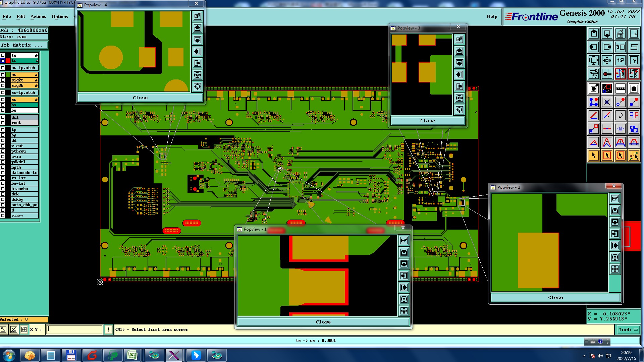Toggle the rout layer checkbox
This screenshot has width=644, height=362.
pos(3,123)
